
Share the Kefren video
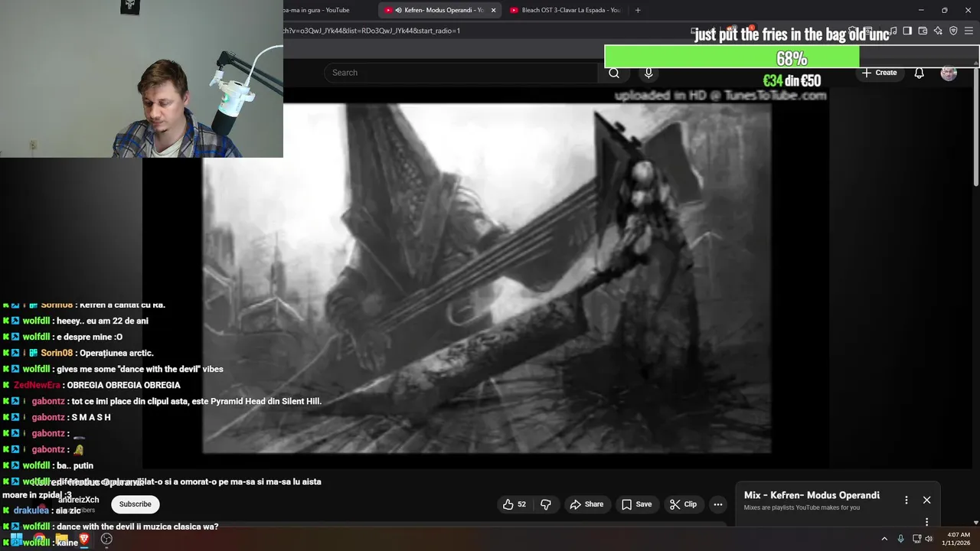tap(586, 504)
